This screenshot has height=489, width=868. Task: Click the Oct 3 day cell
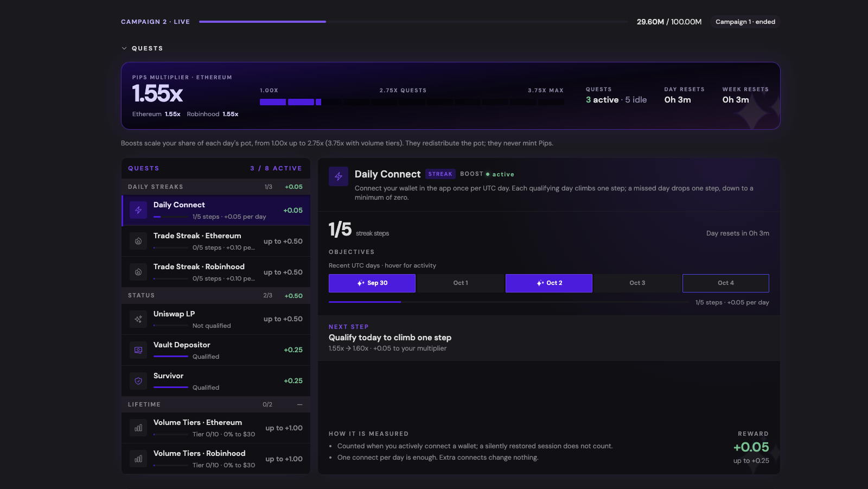637,283
